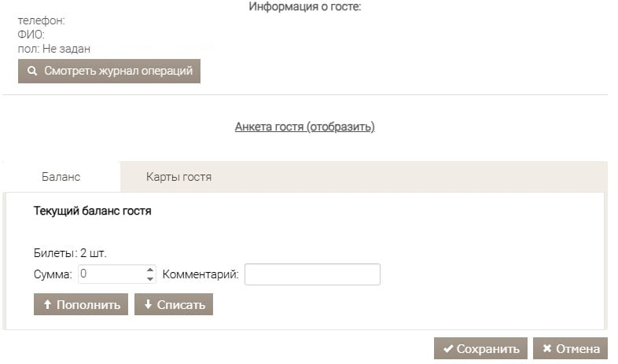Open the Карты гостя tab
Screen dimensions: 618x364
click(x=178, y=177)
